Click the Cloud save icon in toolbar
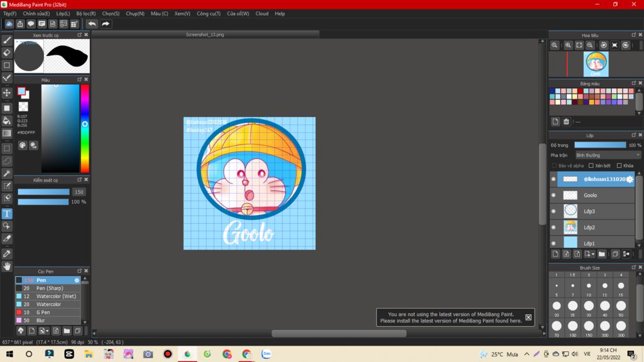This screenshot has height=362, width=644. (x=9, y=24)
